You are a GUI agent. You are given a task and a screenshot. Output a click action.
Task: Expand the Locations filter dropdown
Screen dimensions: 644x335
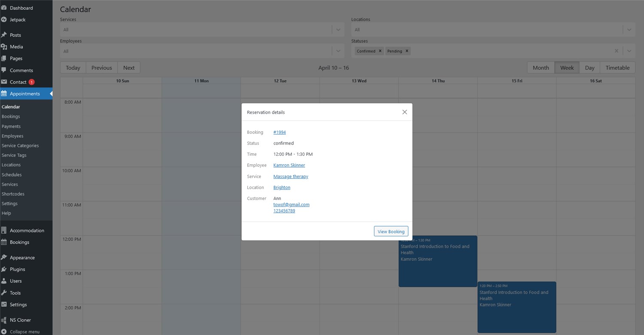pos(629,30)
